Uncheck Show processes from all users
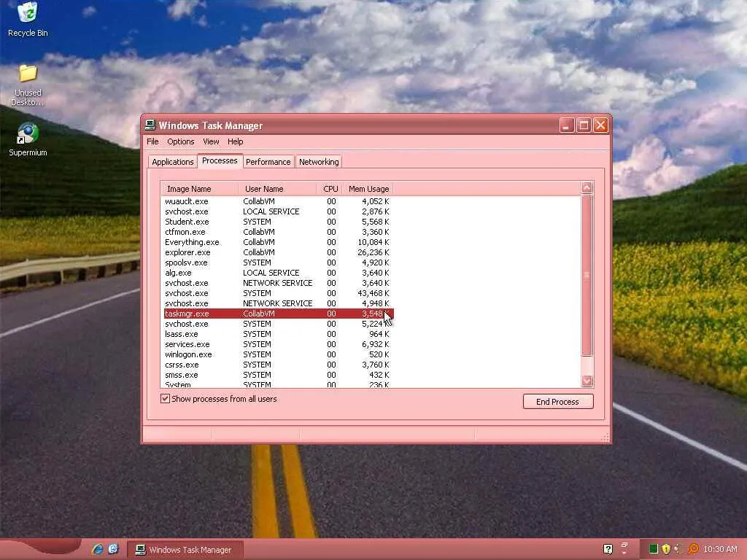The image size is (747, 560). (166, 399)
